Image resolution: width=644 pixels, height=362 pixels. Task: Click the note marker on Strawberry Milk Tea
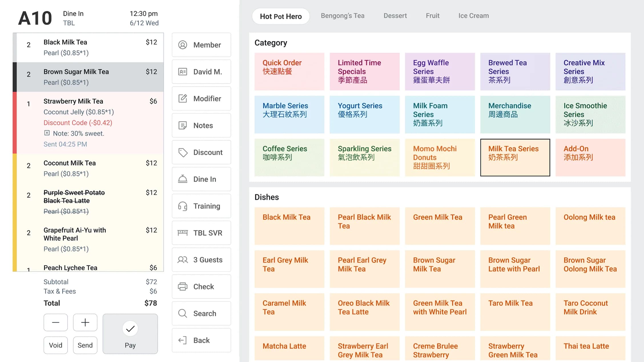47,133
